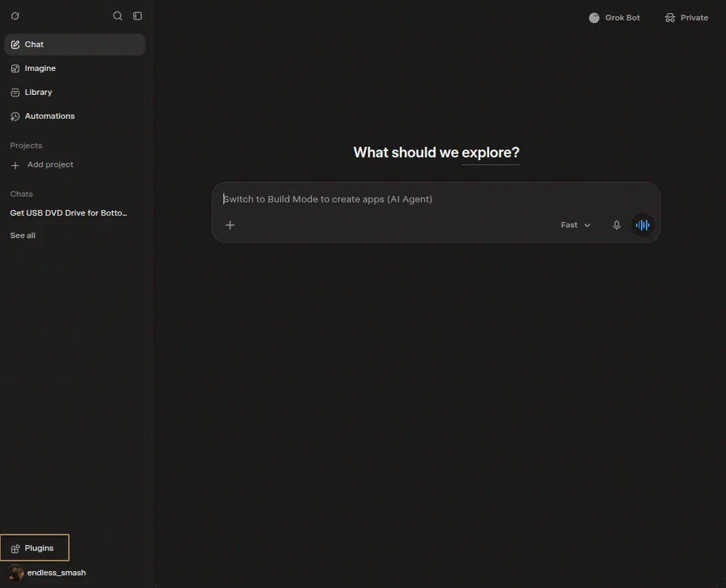Toggle Private chat mode
The image size is (726, 588).
coord(687,18)
